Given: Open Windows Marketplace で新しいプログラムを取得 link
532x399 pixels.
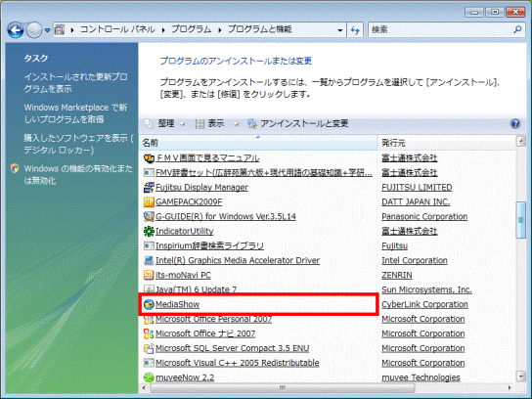Looking at the screenshot, I should click(75, 113).
